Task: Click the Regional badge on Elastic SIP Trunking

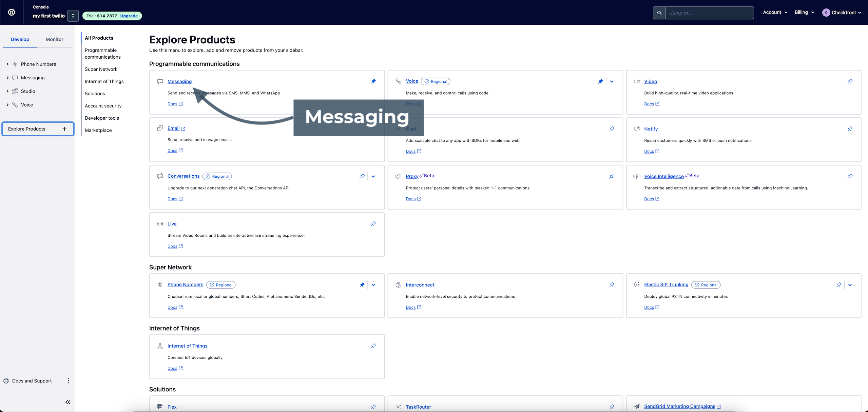Action: click(x=706, y=285)
